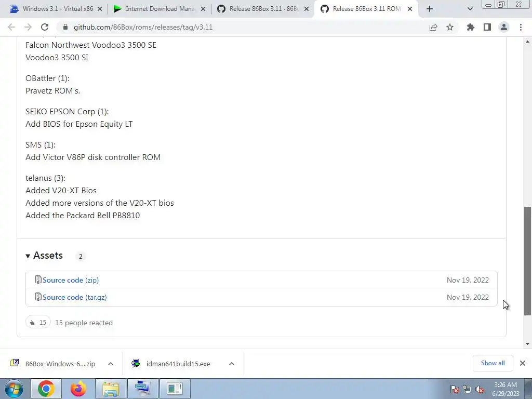Open idman641build15.exe download item

tap(173, 364)
